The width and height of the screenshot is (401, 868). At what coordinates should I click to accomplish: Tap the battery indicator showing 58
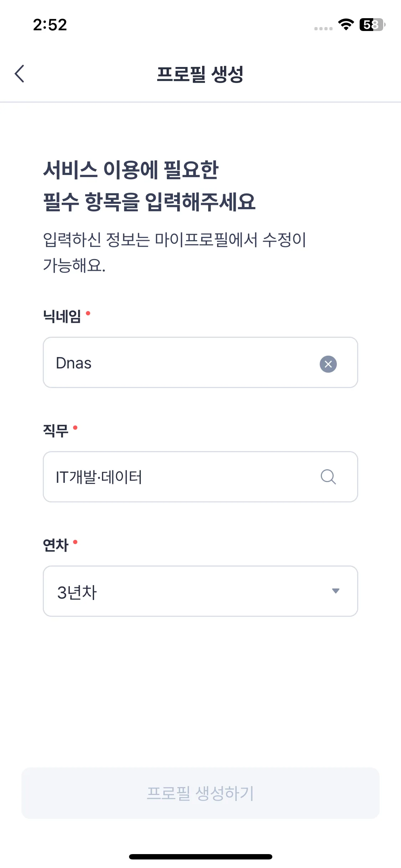[372, 25]
